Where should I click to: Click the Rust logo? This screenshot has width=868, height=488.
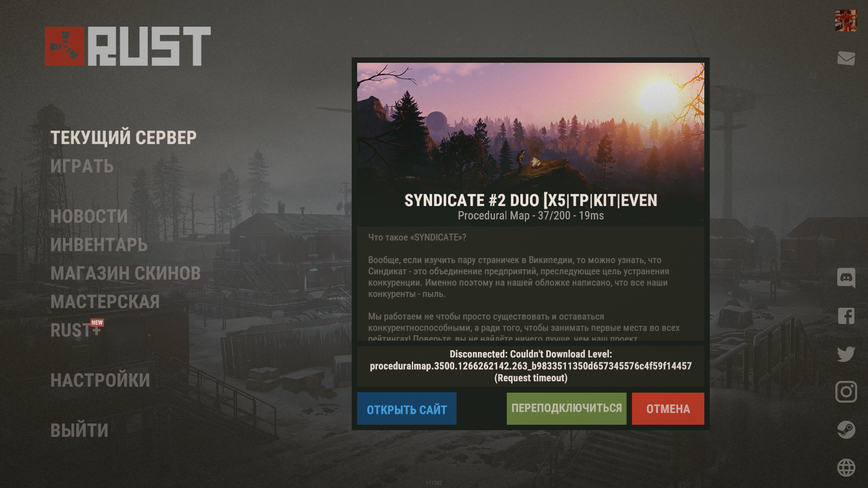128,46
